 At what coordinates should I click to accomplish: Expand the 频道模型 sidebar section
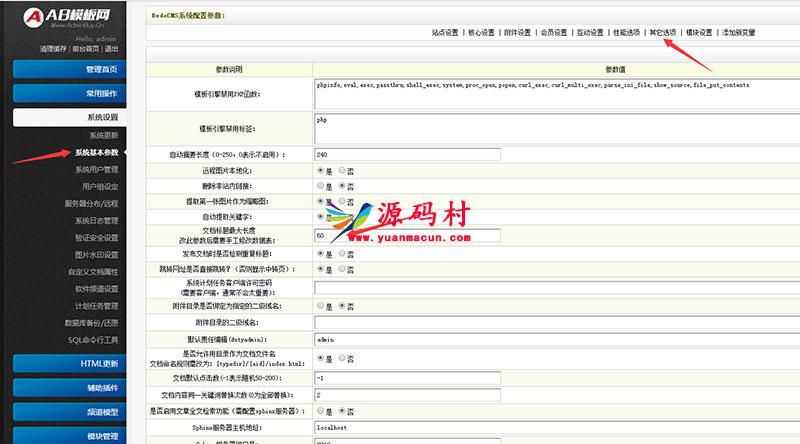coord(69,412)
